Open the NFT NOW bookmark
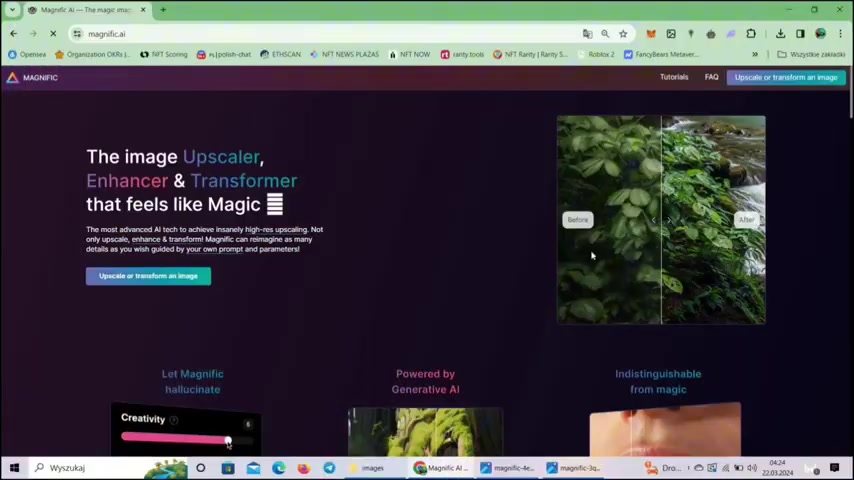 409,54
